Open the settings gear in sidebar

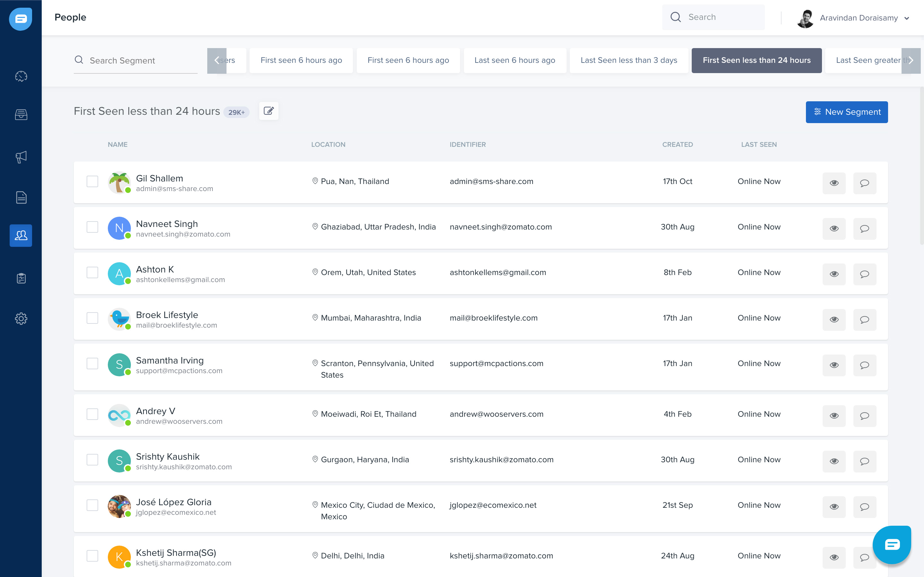21,319
